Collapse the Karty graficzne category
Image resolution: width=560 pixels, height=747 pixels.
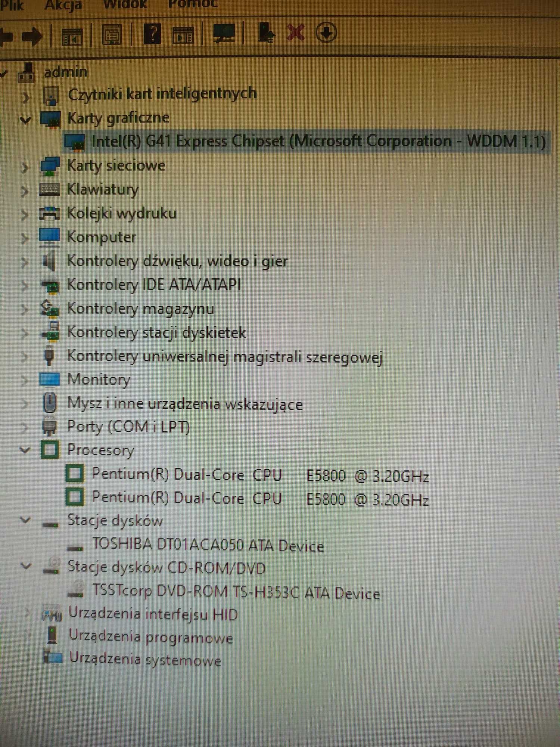click(x=25, y=120)
